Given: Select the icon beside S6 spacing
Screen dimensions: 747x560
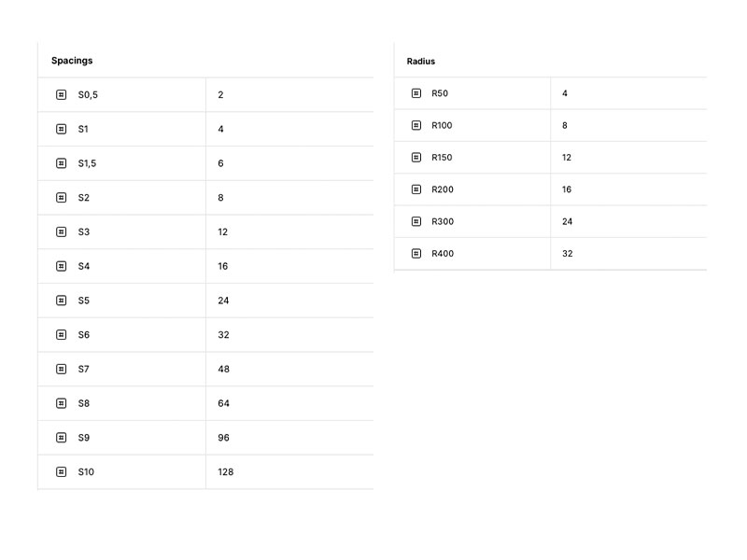Looking at the screenshot, I should coord(62,334).
